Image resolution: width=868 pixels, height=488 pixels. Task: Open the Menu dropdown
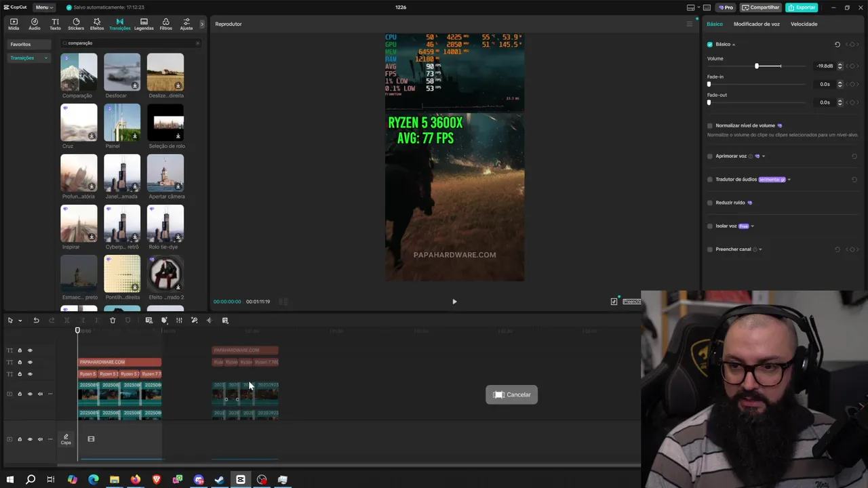(x=44, y=7)
